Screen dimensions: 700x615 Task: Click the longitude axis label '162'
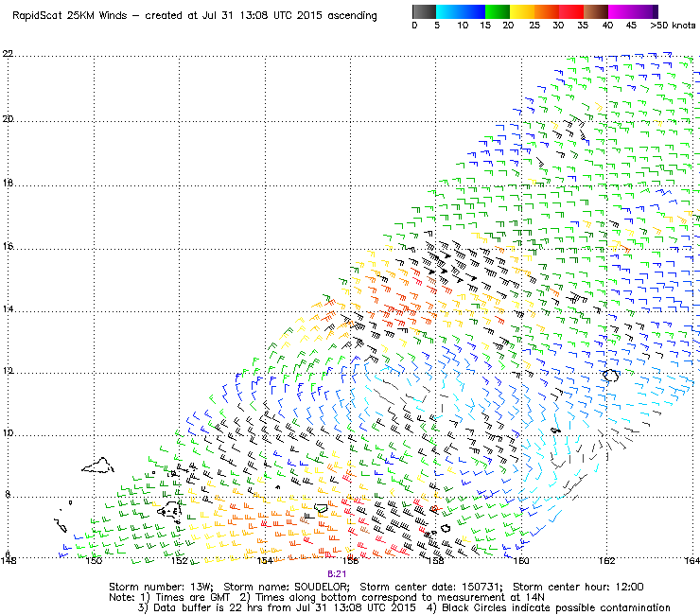tap(606, 560)
